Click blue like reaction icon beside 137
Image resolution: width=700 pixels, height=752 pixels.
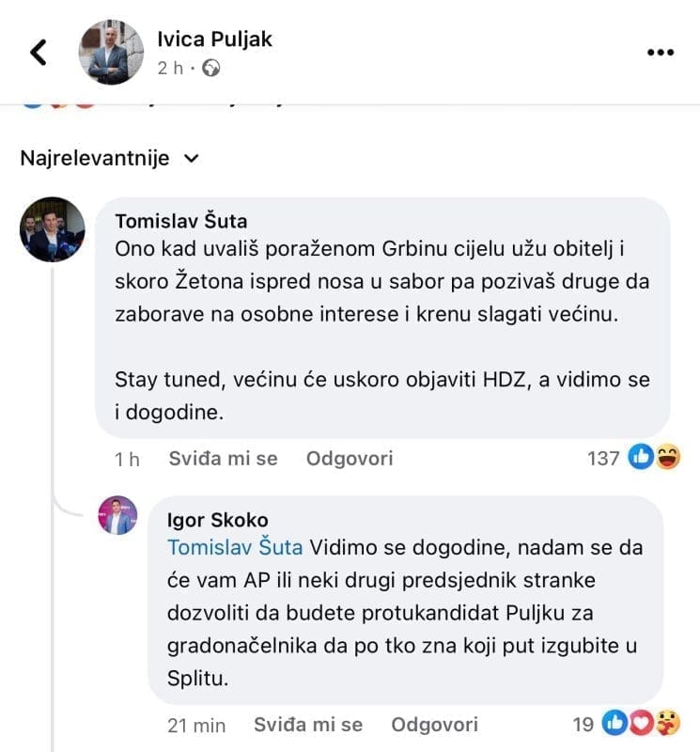coord(643,458)
